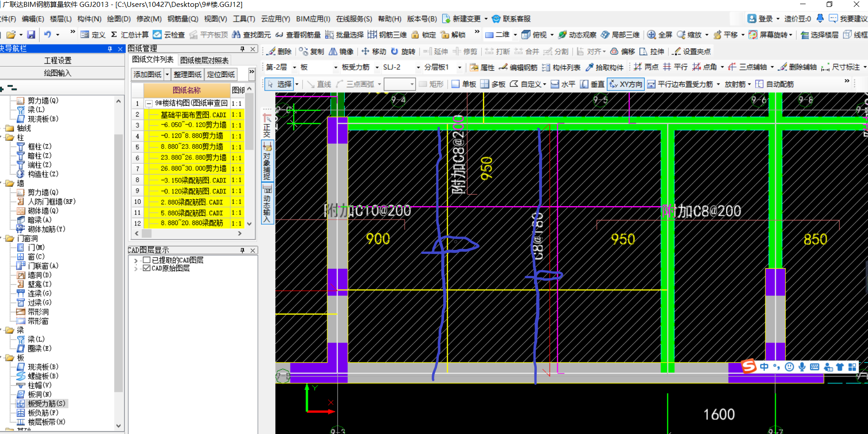
Task: Open the 绘图(D) menu
Action: pos(118,19)
